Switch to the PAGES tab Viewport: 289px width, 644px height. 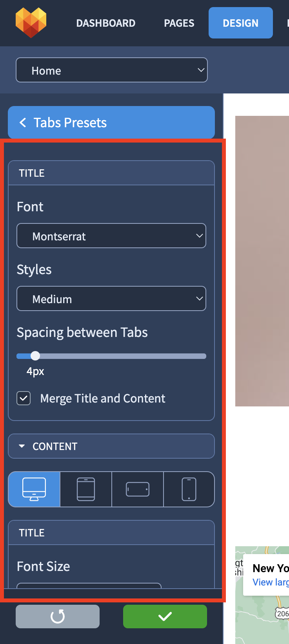179,23
